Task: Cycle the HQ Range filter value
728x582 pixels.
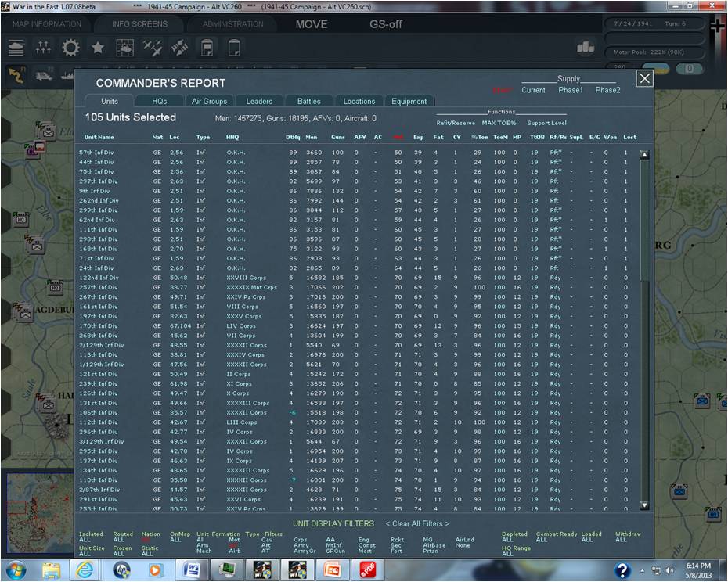Action: [507, 554]
